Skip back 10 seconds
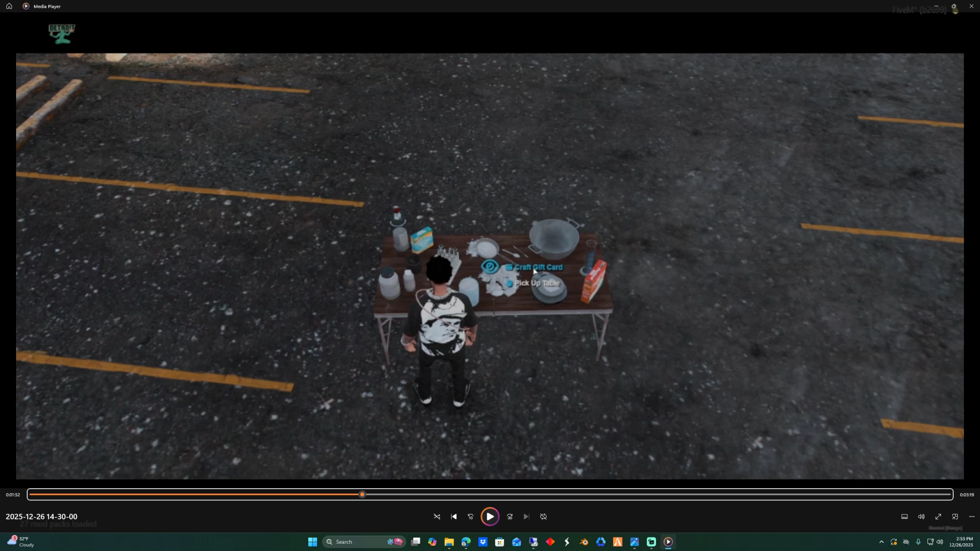Screen dimensions: 980x551 [x=471, y=516]
